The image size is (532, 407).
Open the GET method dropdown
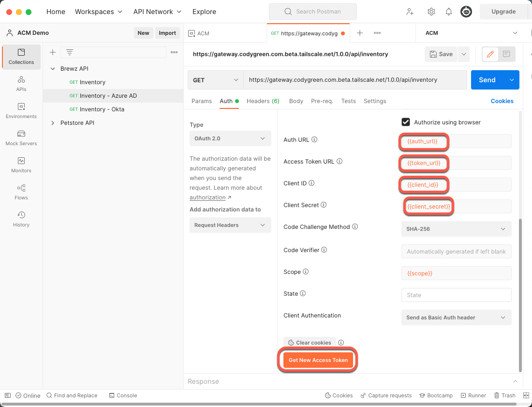point(215,79)
